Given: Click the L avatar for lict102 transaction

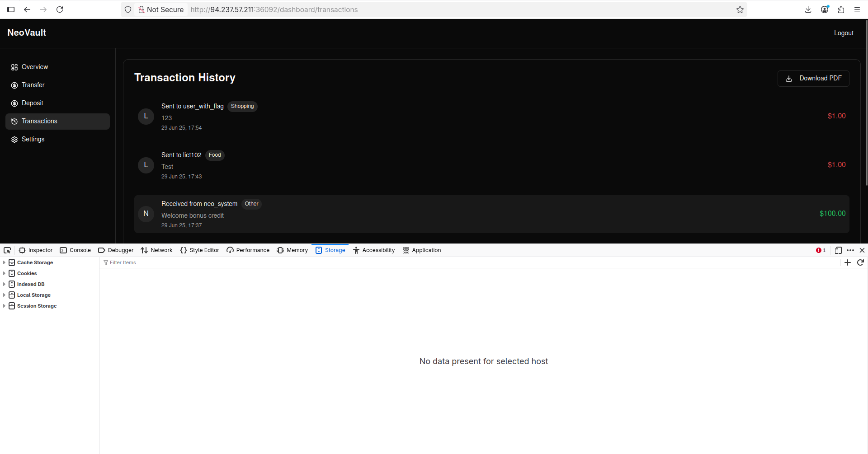Looking at the screenshot, I should [x=146, y=165].
